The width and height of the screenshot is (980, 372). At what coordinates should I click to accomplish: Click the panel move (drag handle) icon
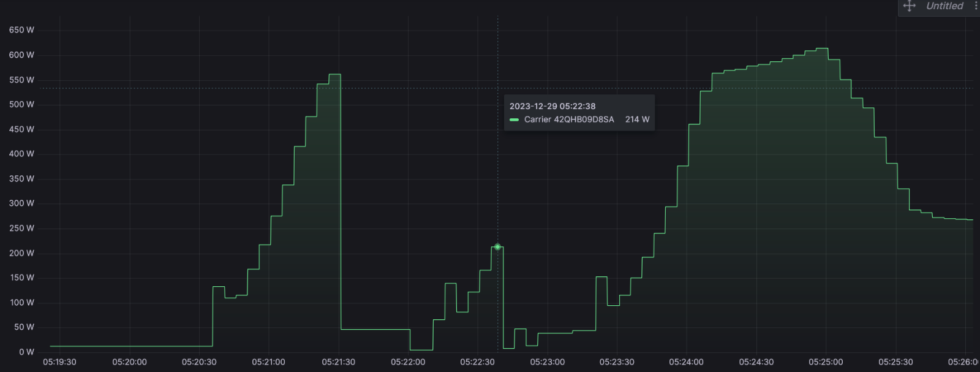coord(910,6)
